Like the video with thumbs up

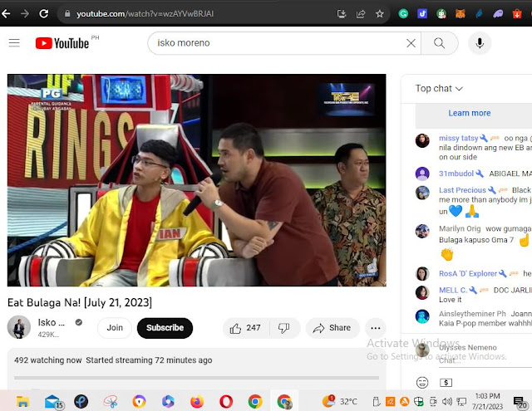(246, 328)
